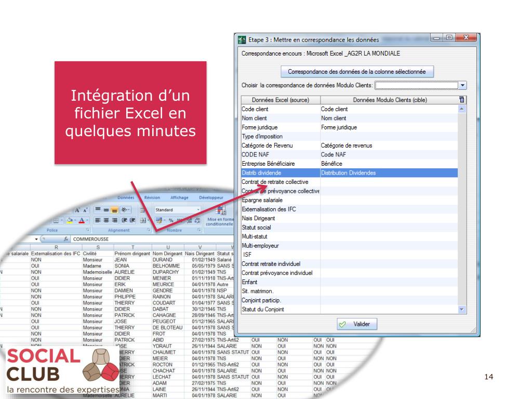Viewport: 532px width, 399px height.
Task: Align text right in Excel ribbon
Action: pos(115,220)
